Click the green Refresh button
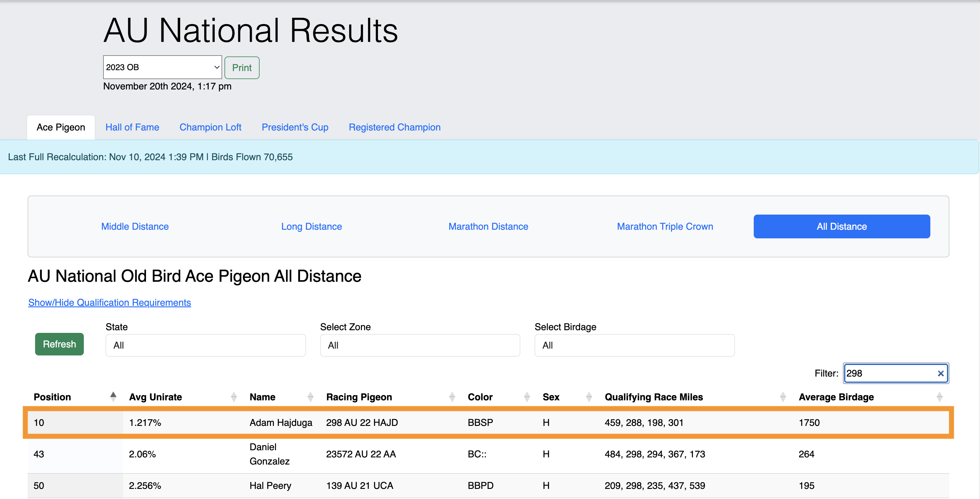Screen dimensions: 980x499 59,344
